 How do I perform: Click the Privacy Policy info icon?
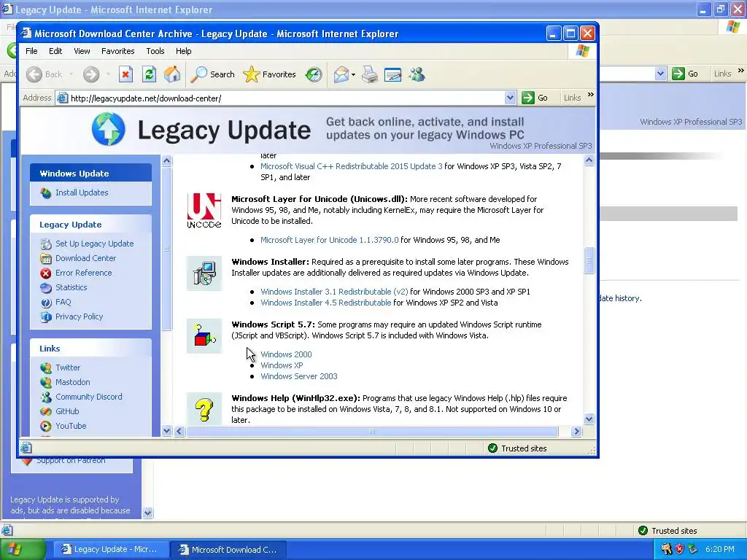[x=46, y=316]
